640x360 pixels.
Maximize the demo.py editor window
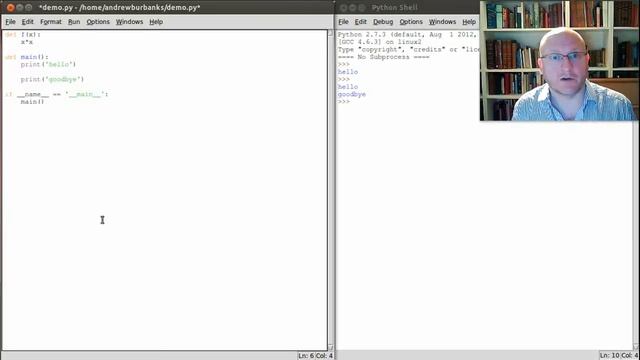coord(29,7)
